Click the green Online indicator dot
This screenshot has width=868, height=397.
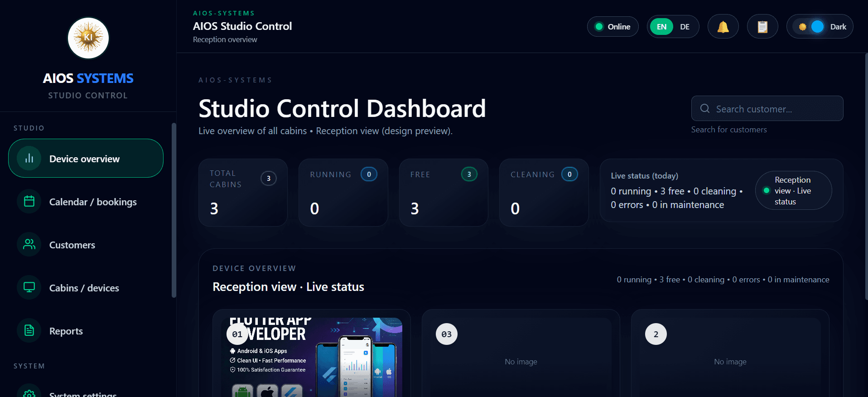click(599, 27)
